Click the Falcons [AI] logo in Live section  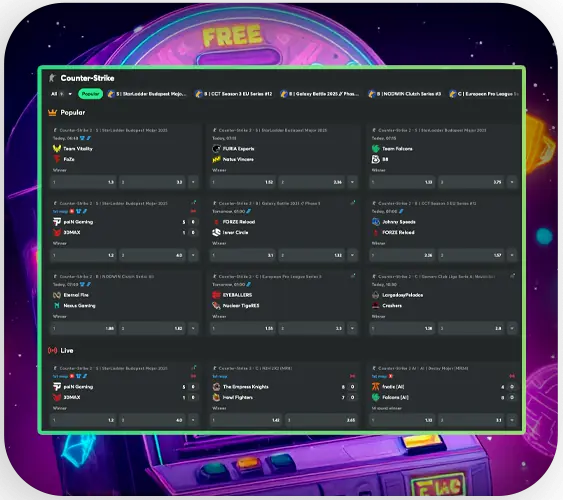[376, 397]
